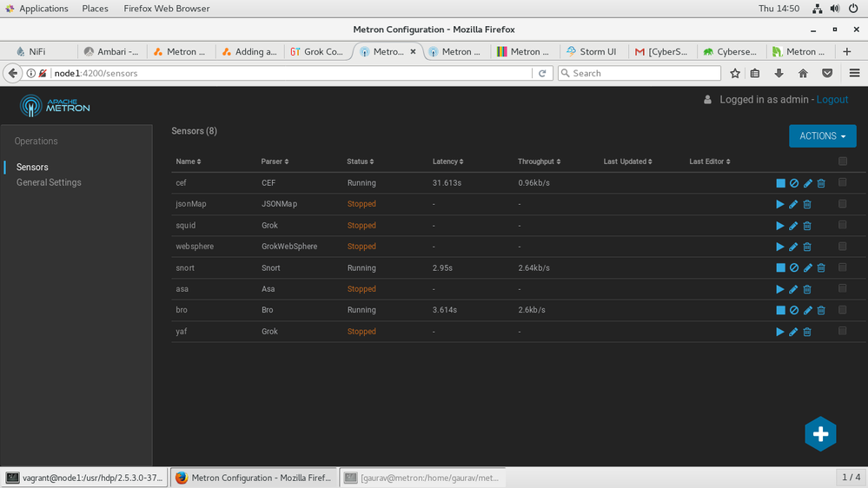Image resolution: width=868 pixels, height=488 pixels.
Task: Check the asa sensor checkbox
Action: 843,288
